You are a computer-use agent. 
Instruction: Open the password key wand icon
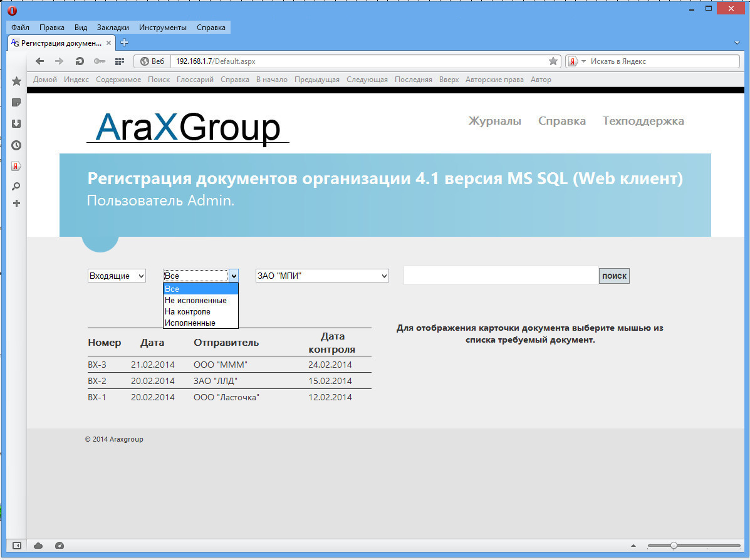(100, 61)
